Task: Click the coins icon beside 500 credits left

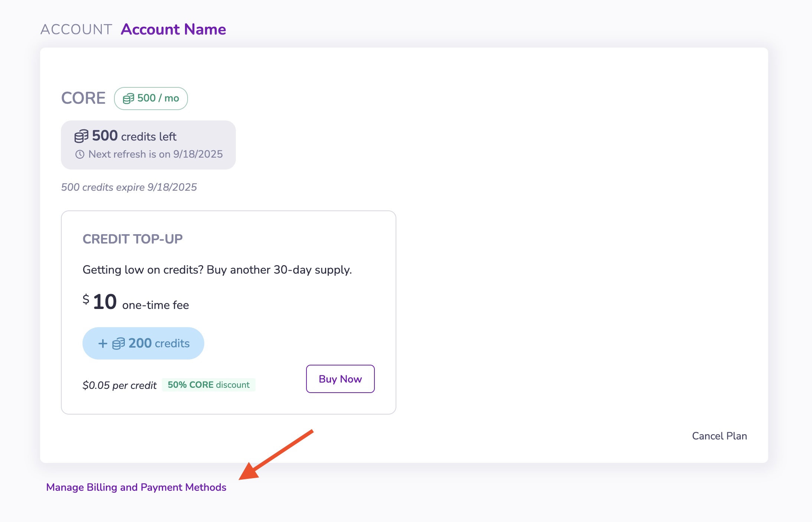Action: (x=81, y=136)
